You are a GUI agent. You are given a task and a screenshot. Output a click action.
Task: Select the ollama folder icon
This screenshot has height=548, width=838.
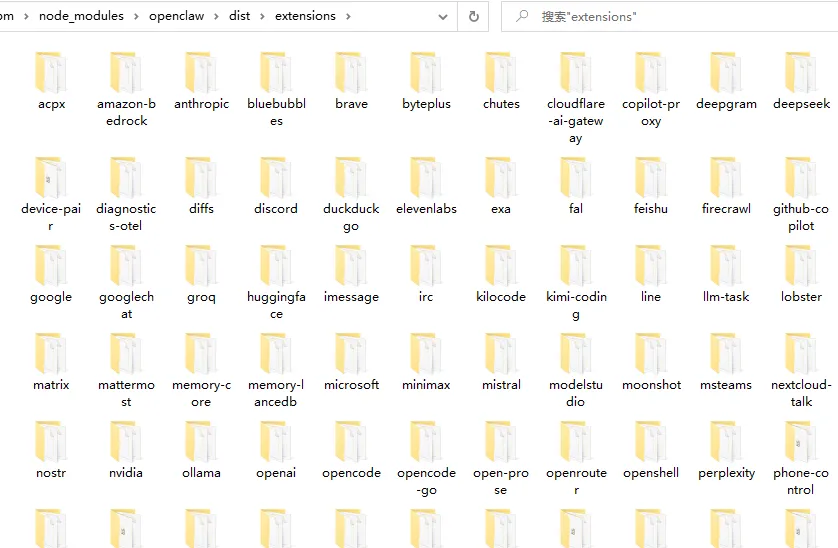[x=201, y=442]
